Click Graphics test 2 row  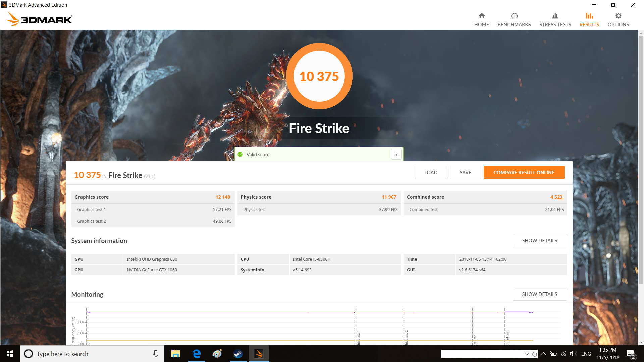153,221
